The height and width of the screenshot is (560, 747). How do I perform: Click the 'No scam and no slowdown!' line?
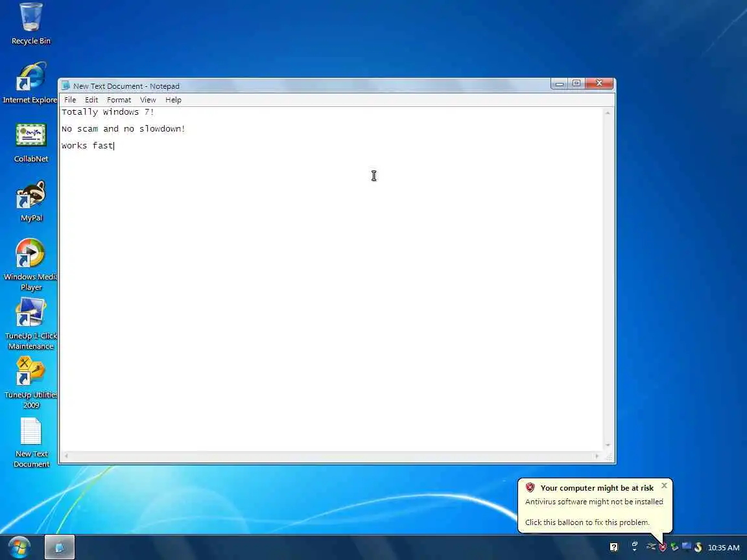click(123, 128)
